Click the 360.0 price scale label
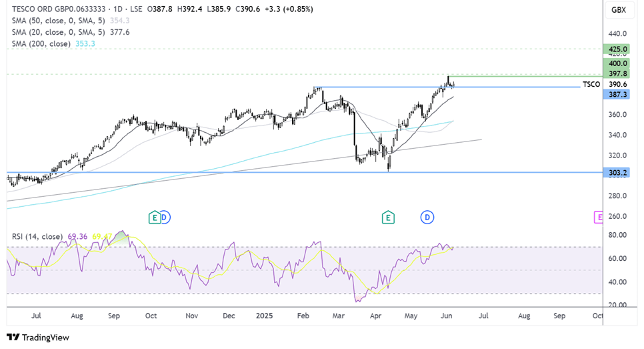This screenshot has height=349, width=644. (618, 115)
